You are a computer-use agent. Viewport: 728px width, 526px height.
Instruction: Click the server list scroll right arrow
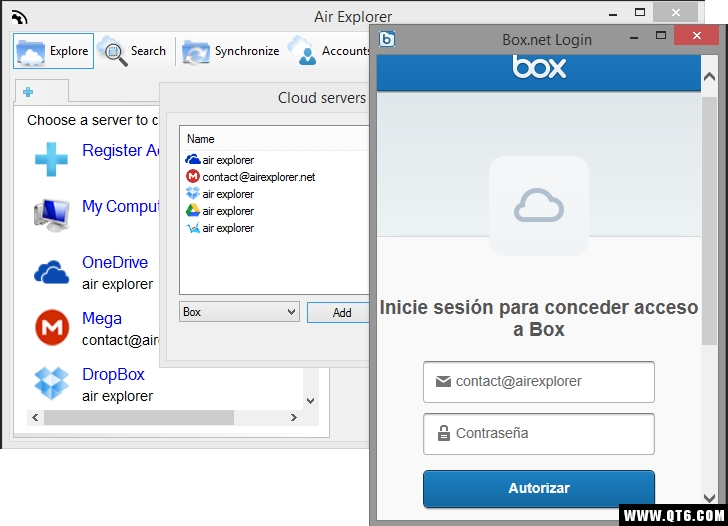click(293, 417)
